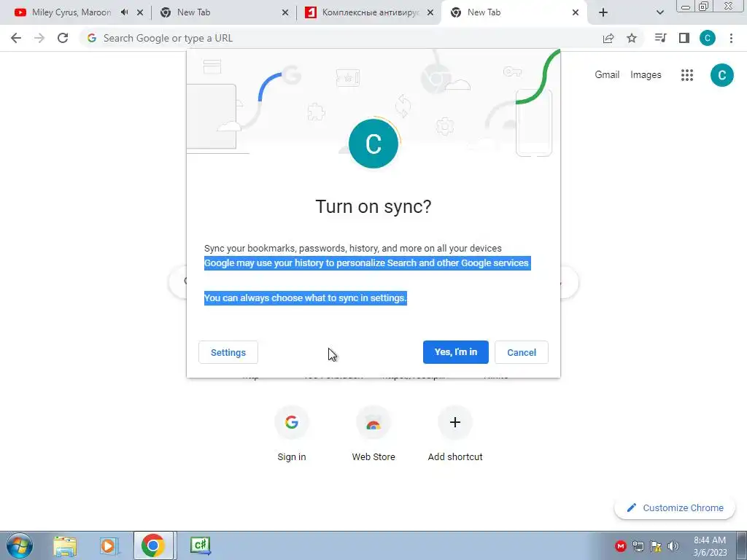This screenshot has height=560, width=747.
Task: Confirm sync with Yes, I'm in
Action: pos(455,352)
